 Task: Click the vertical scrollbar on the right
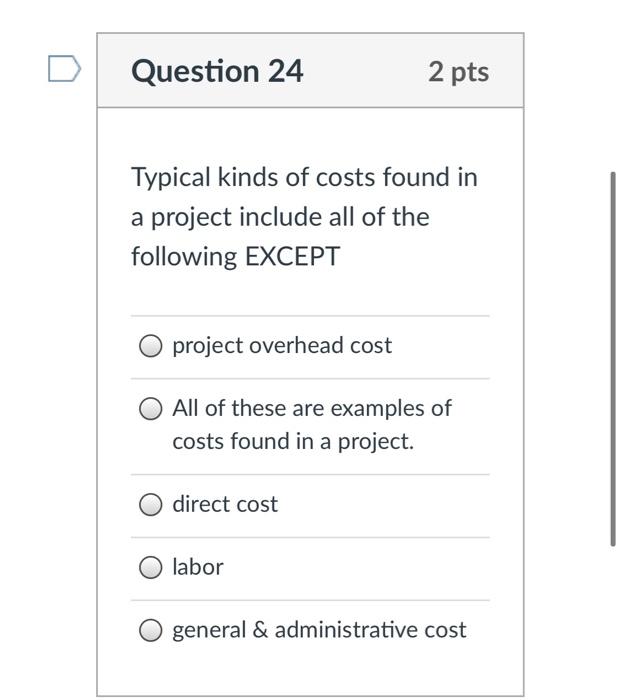[613, 360]
